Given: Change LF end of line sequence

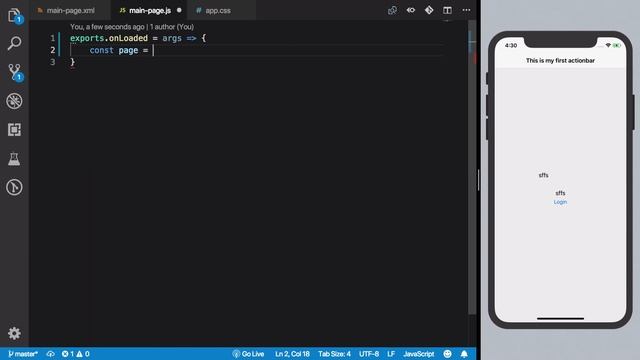Looking at the screenshot, I should click(391, 354).
